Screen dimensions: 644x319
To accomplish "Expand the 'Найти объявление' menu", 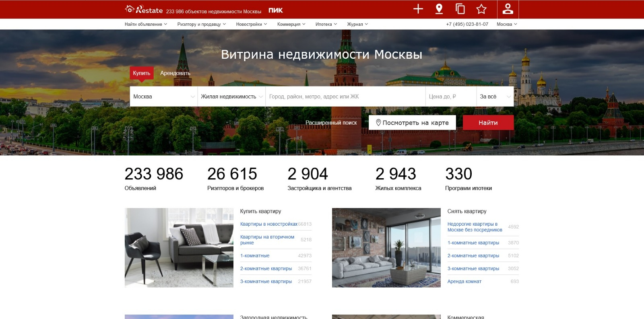I will click(146, 24).
